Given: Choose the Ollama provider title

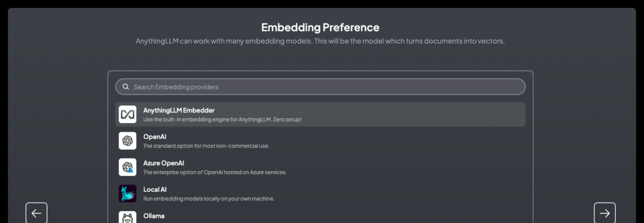Looking at the screenshot, I should 154,216.
